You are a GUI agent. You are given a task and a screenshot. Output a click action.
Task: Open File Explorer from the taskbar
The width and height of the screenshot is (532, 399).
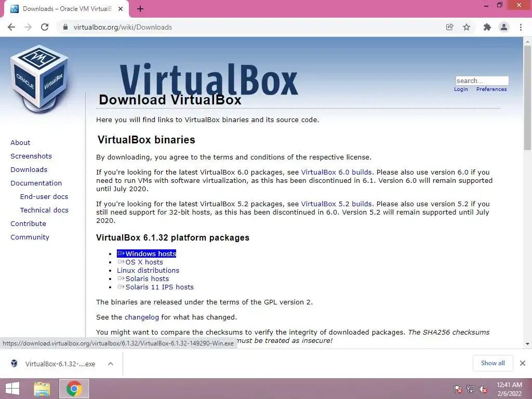[x=42, y=389]
